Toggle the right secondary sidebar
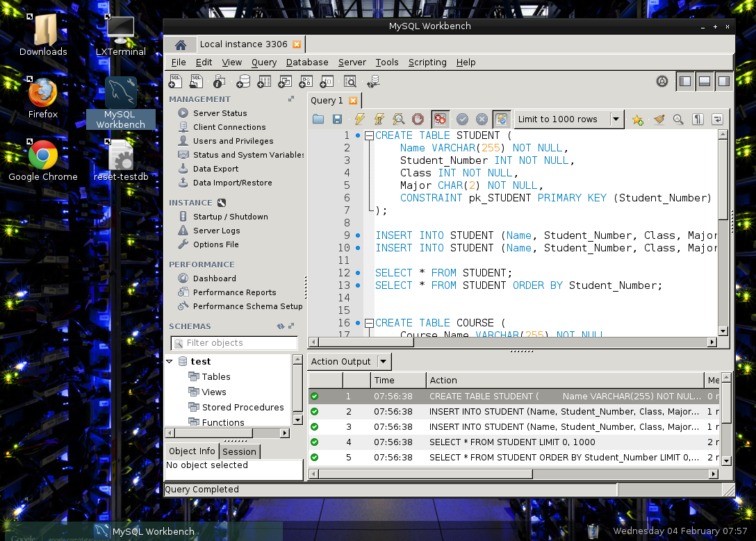This screenshot has width=756, height=541. (x=724, y=81)
